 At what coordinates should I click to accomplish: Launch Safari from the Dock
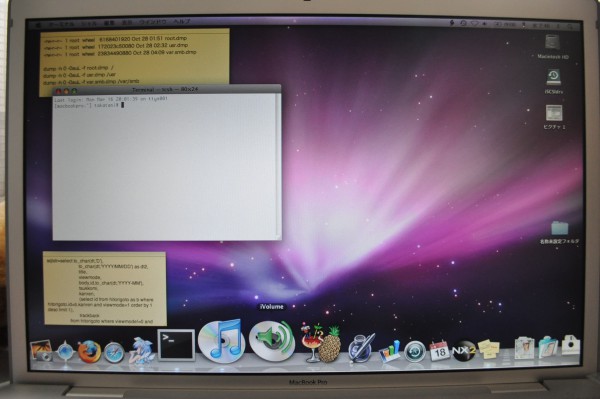(x=114, y=352)
